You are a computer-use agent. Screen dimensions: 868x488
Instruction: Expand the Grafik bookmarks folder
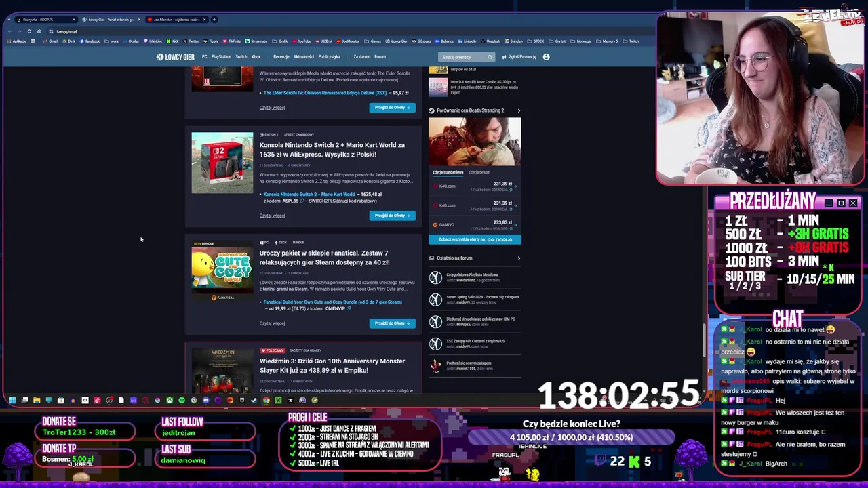280,41
